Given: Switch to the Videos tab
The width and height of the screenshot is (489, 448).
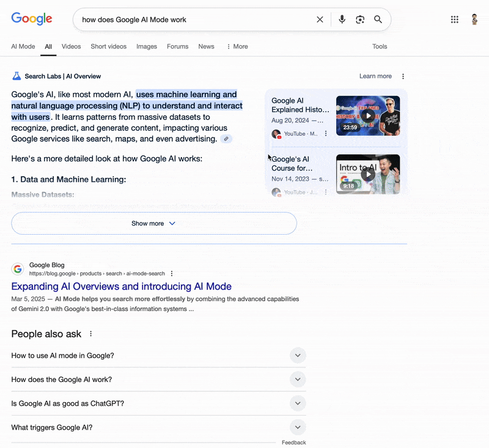Looking at the screenshot, I should point(71,46).
